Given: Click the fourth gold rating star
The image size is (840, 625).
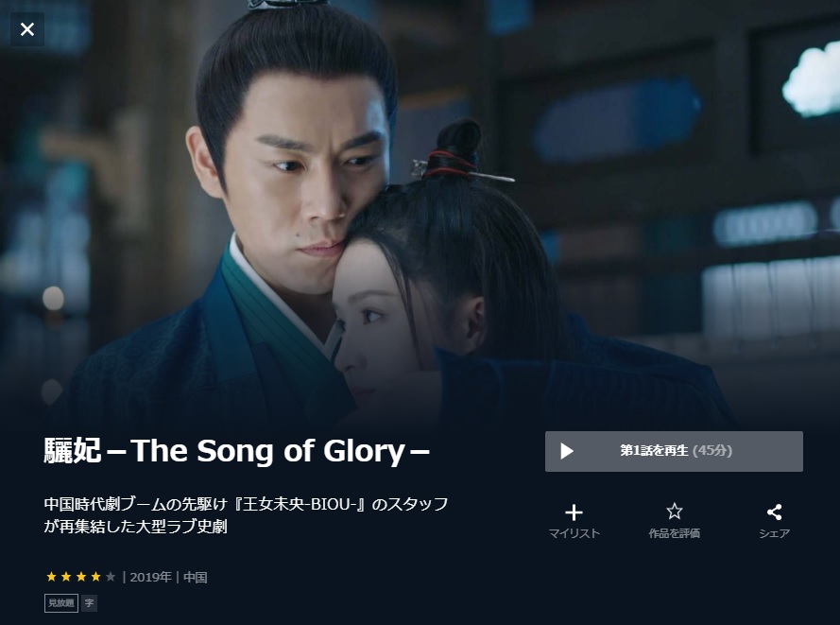Looking at the screenshot, I should pyautogui.click(x=95, y=577).
